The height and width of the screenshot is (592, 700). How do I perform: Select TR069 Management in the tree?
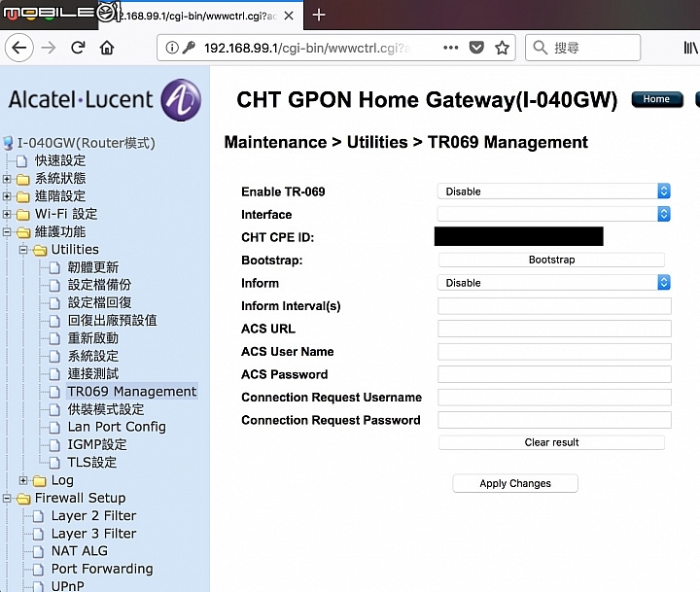(x=131, y=392)
